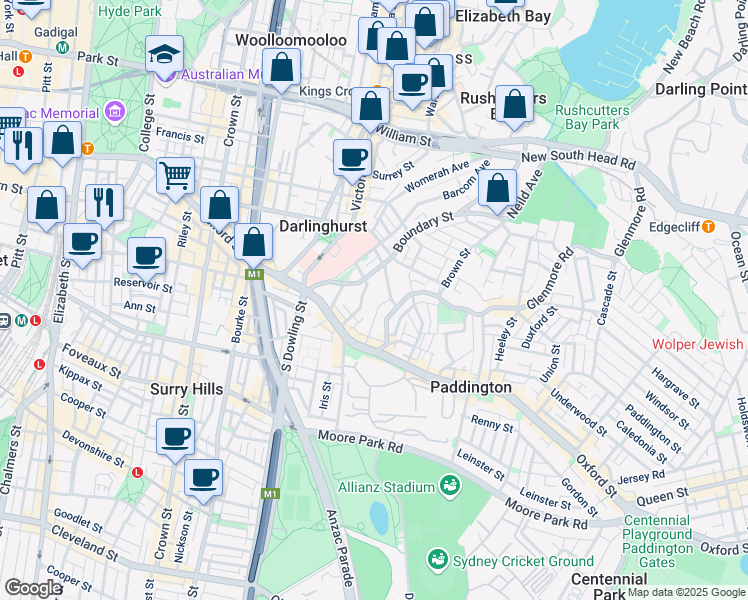The image size is (748, 600).
Task: Select the shopping bag marker left of Darlinghurst label
Action: 219,206
